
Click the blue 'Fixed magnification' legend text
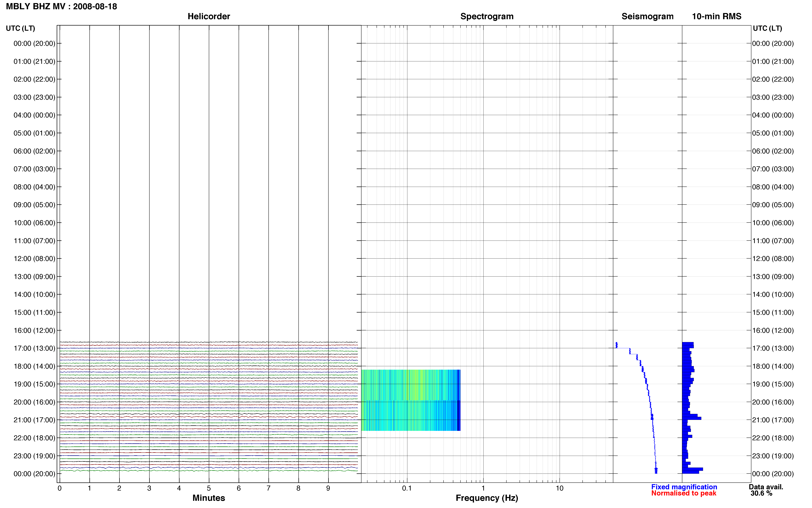(684, 487)
